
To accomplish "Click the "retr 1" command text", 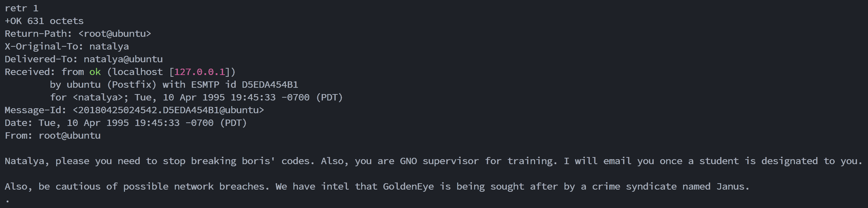I will coord(22,8).
